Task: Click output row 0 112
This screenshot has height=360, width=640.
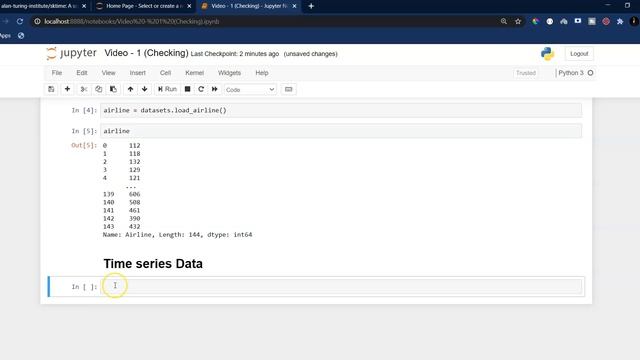Action: 122,145
